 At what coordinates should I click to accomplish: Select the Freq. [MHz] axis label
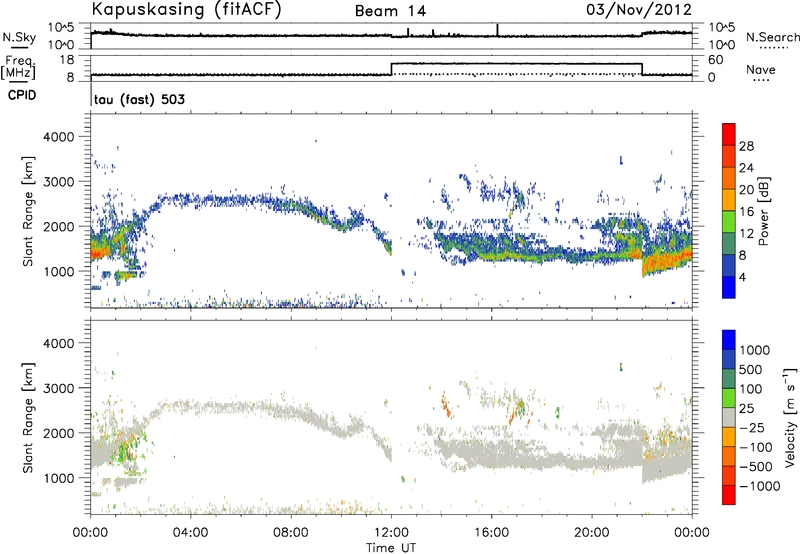(18, 67)
